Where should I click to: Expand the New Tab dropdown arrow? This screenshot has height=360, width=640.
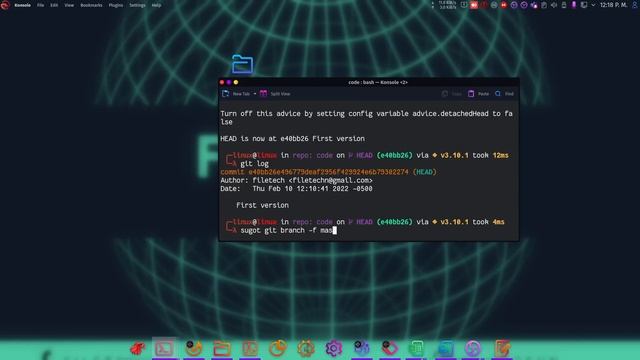255,94
